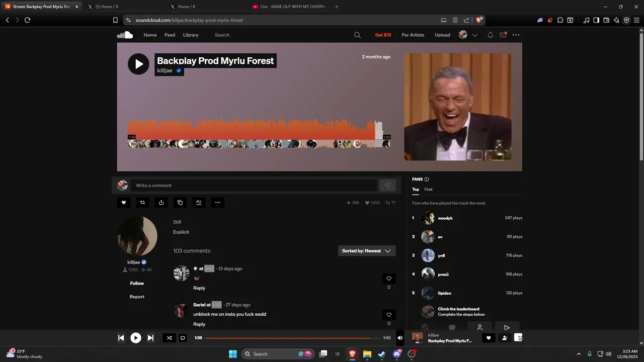Screen dimensions: 644x362
Task: Bookmark this page in the browser
Action: coord(115,20)
